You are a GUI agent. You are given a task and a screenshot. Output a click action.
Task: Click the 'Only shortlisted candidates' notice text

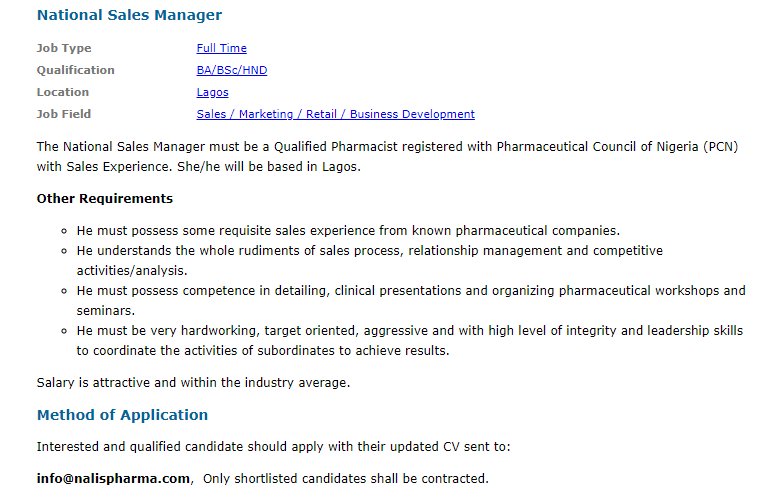346,479
